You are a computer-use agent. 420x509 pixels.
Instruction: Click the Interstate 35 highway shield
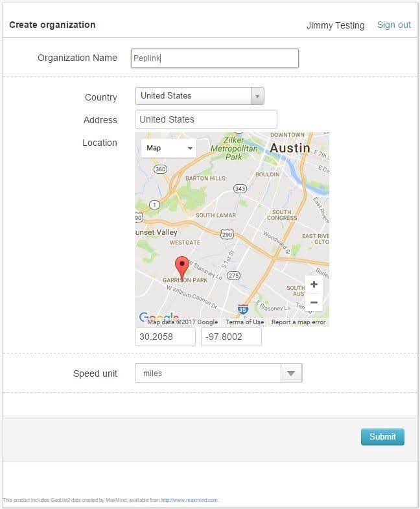(x=242, y=309)
